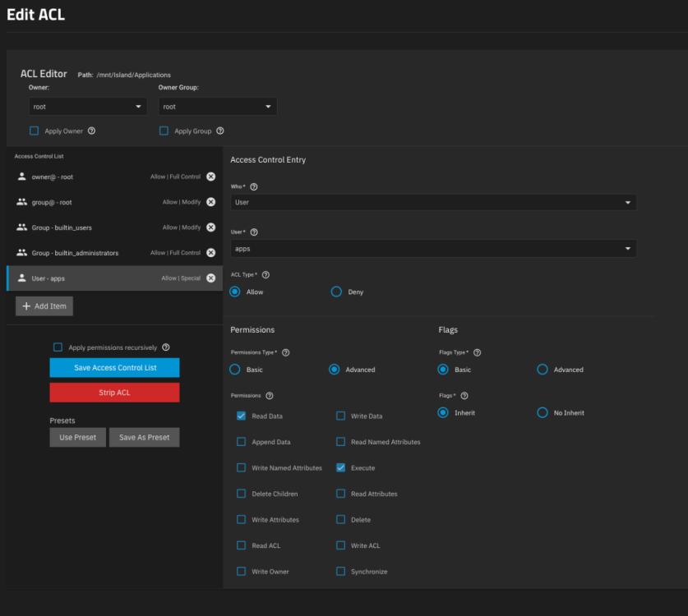Delete the group@ - root entry
This screenshot has height=616, width=688.
pos(210,202)
